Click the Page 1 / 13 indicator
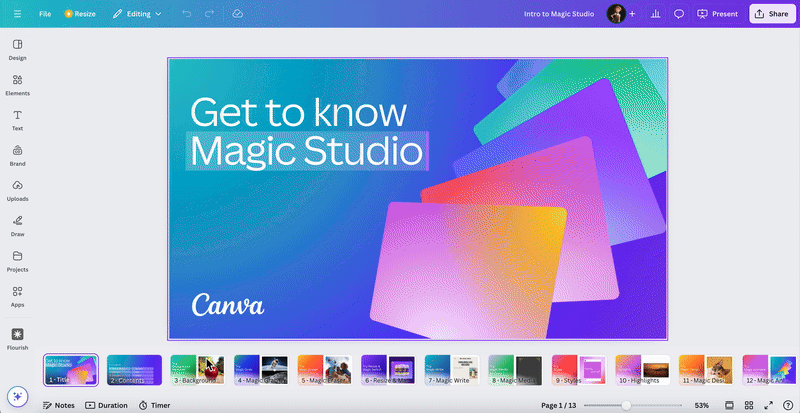The height and width of the screenshot is (413, 800). click(558, 405)
